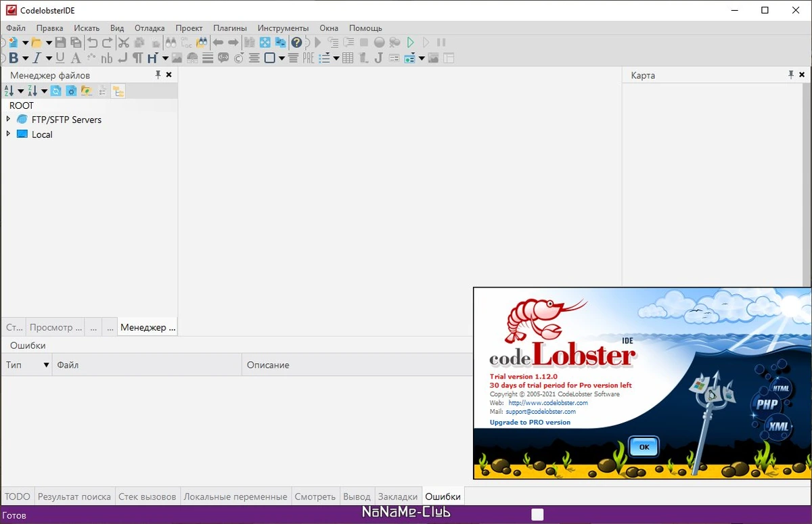
Task: Expand the Local tree node
Action: pyautogui.click(x=8, y=134)
